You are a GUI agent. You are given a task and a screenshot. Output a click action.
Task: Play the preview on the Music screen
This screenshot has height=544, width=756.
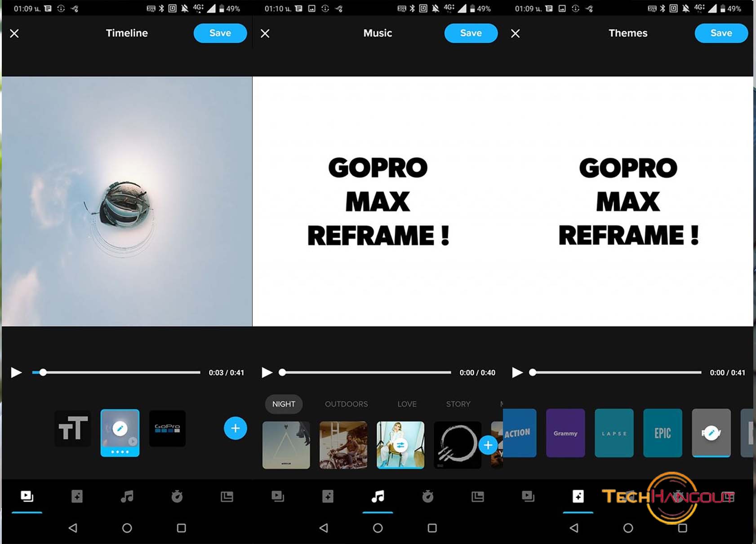click(267, 372)
